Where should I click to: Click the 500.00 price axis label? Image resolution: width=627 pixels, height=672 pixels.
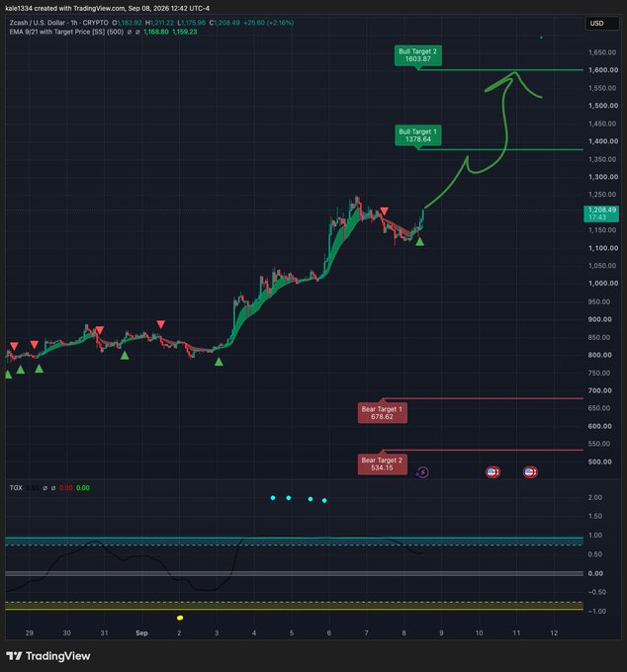(x=600, y=462)
